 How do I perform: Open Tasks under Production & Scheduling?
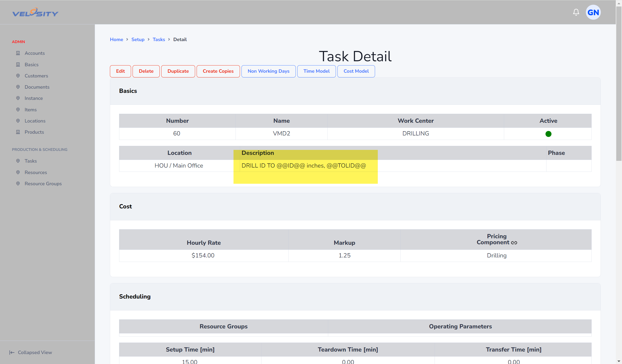click(x=31, y=161)
